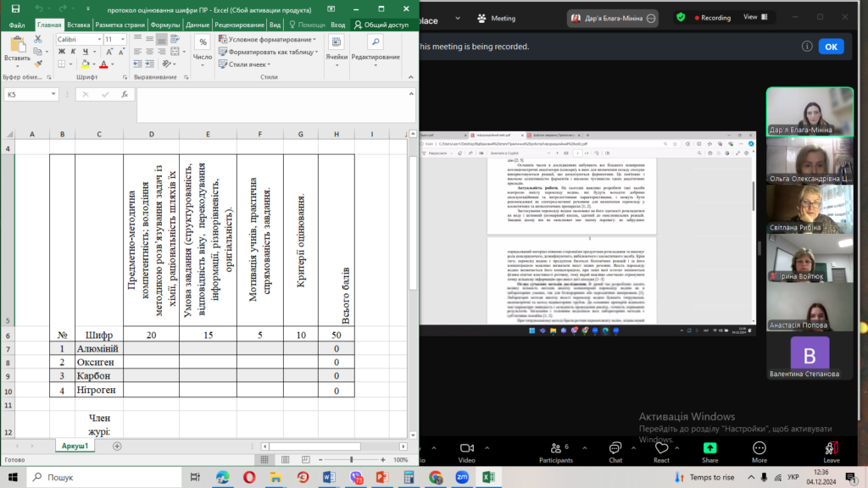Screen dimensions: 868x488
Task: Toggle italic formatting in the font group
Action: tap(72, 52)
